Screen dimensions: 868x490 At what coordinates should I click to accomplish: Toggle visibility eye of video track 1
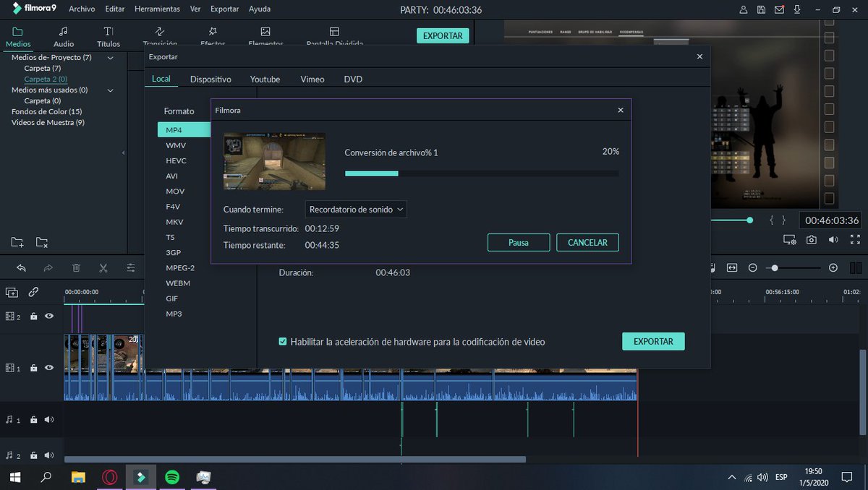49,368
